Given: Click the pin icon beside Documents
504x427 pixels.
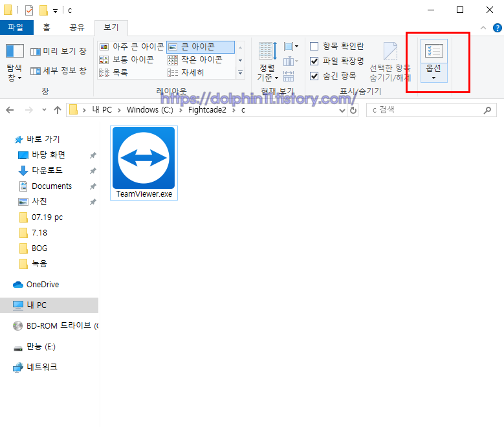Looking at the screenshot, I should click(x=93, y=186).
